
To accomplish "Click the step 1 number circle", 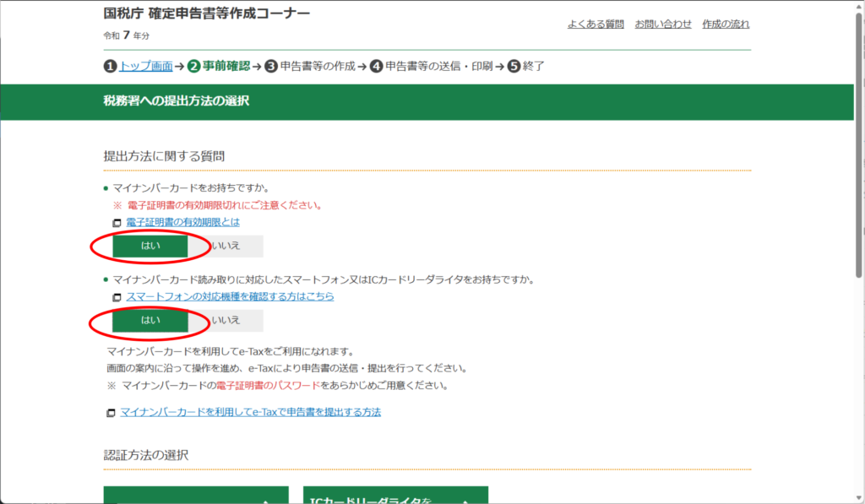I will (110, 66).
